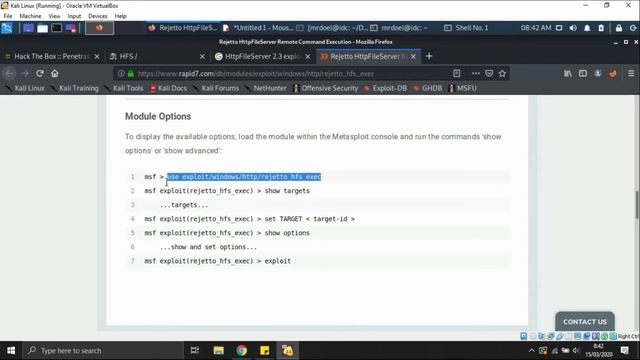The width and height of the screenshot is (640, 360).
Task: Close the Hack The Box tab
Action: pyautogui.click(x=97, y=57)
